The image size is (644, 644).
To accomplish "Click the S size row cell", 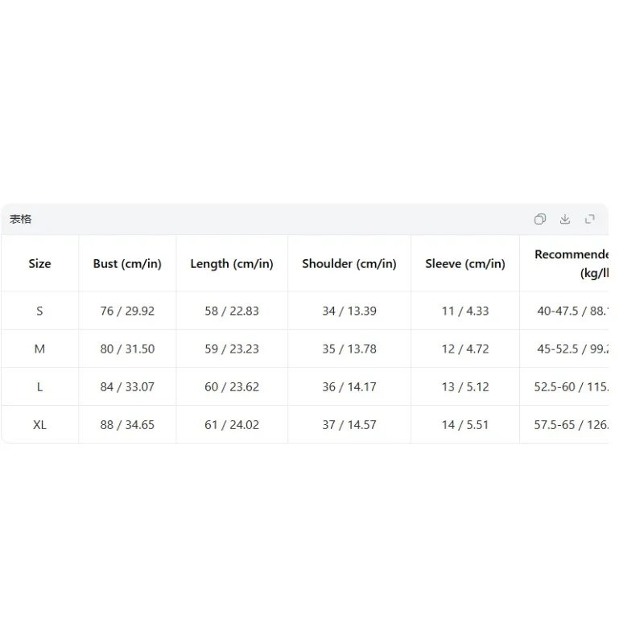I will click(39, 311).
